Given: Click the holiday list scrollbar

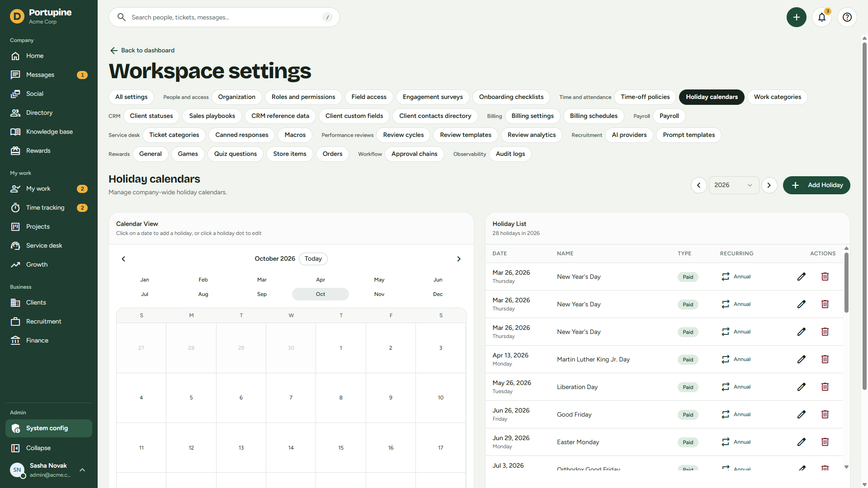Looking at the screenshot, I should click(x=846, y=282).
